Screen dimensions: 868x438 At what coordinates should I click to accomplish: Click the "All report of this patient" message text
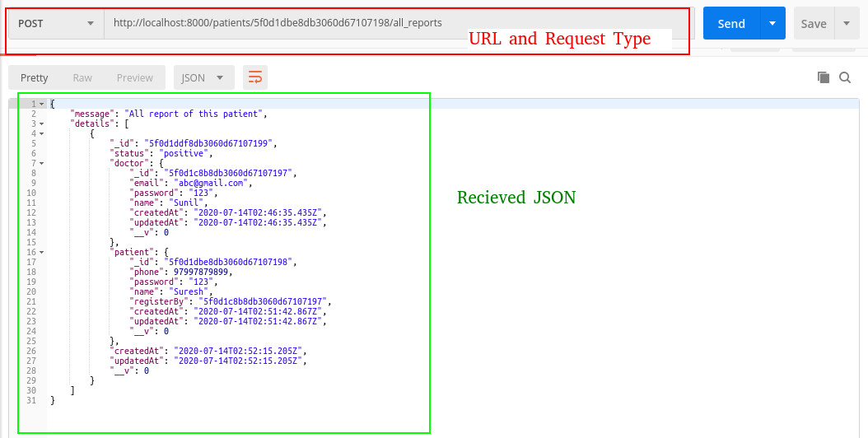coord(194,114)
